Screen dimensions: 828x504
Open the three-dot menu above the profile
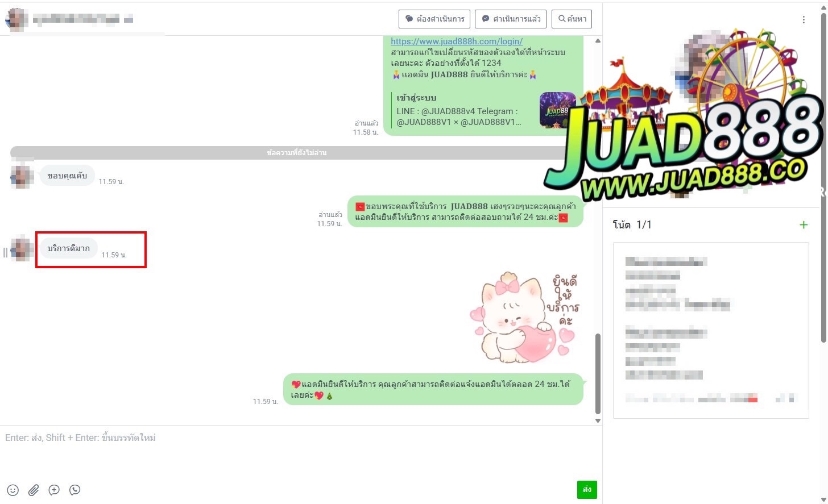(x=803, y=20)
